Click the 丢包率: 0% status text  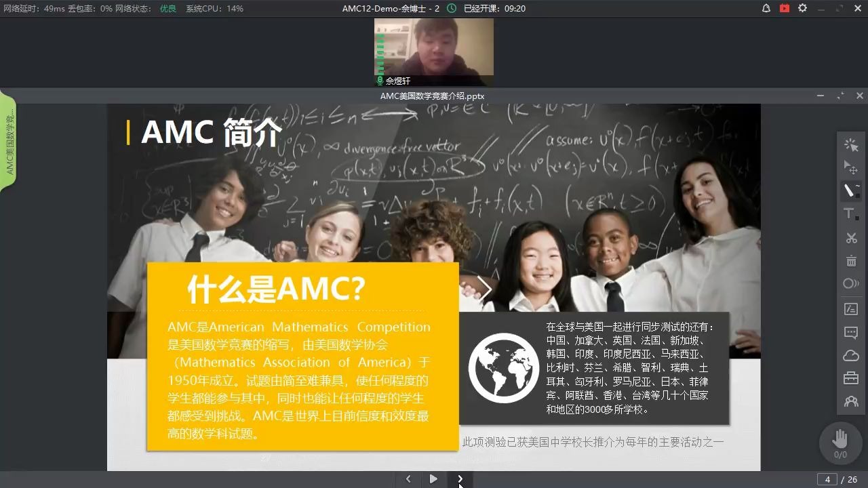(x=91, y=9)
